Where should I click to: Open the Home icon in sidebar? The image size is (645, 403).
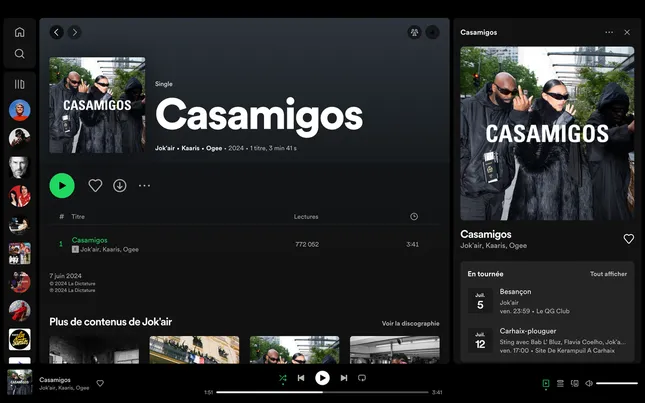click(x=19, y=32)
